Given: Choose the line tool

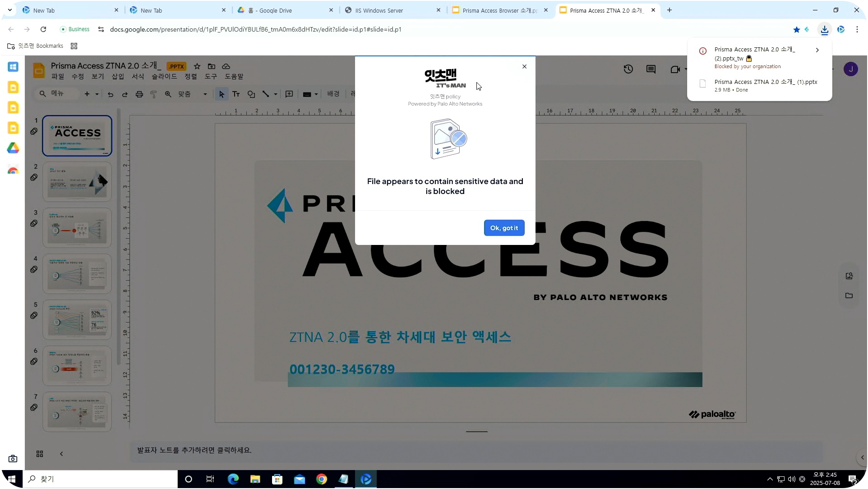Looking at the screenshot, I should 266,94.
